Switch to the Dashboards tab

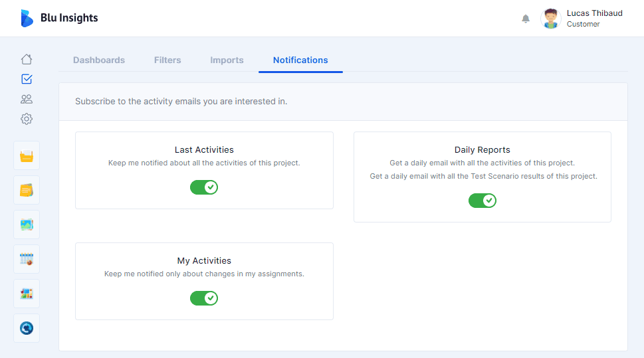tap(99, 60)
